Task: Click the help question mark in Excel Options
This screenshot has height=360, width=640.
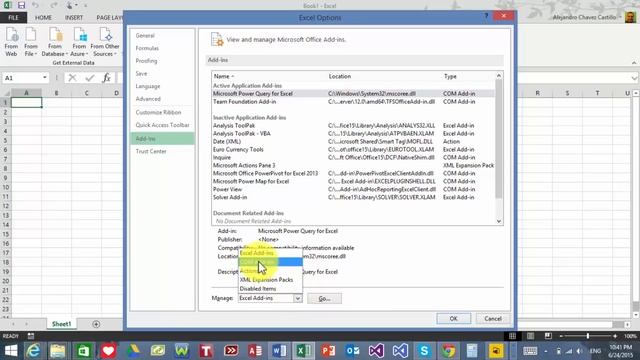Action: tap(486, 16)
